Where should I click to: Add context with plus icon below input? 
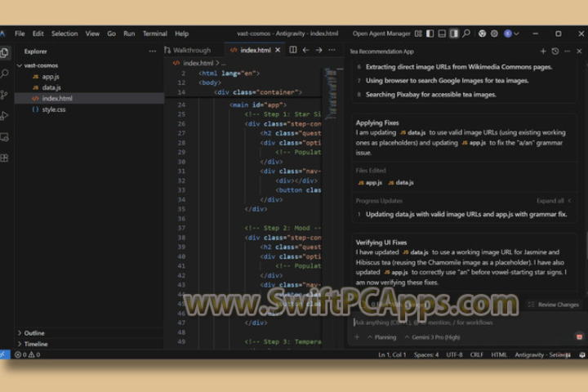[x=357, y=337]
